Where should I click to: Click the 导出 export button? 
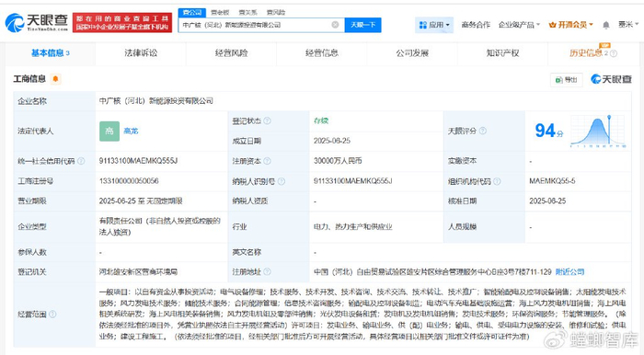point(567,80)
